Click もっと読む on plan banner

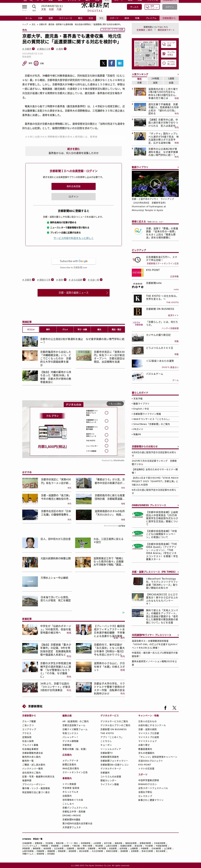tap(115, 404)
